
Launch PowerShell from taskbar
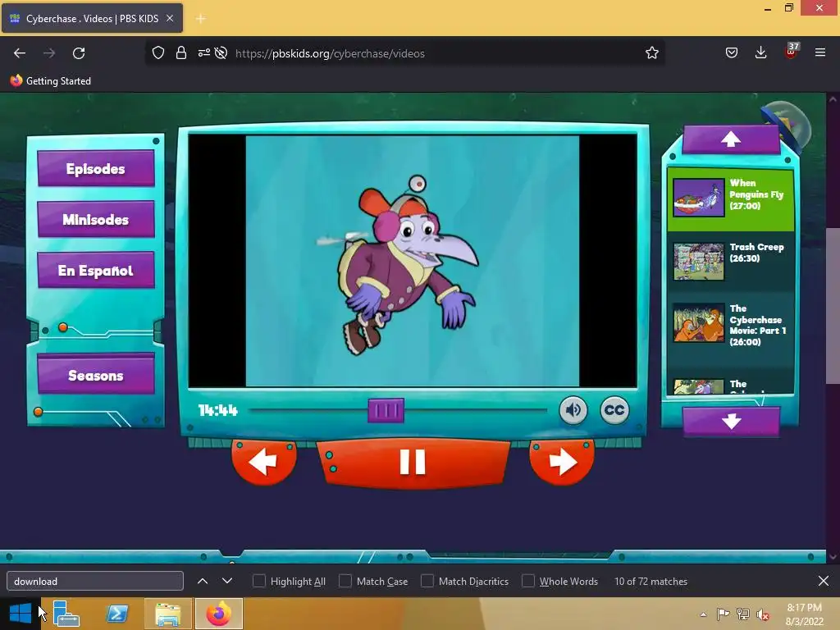pyautogui.click(x=117, y=614)
